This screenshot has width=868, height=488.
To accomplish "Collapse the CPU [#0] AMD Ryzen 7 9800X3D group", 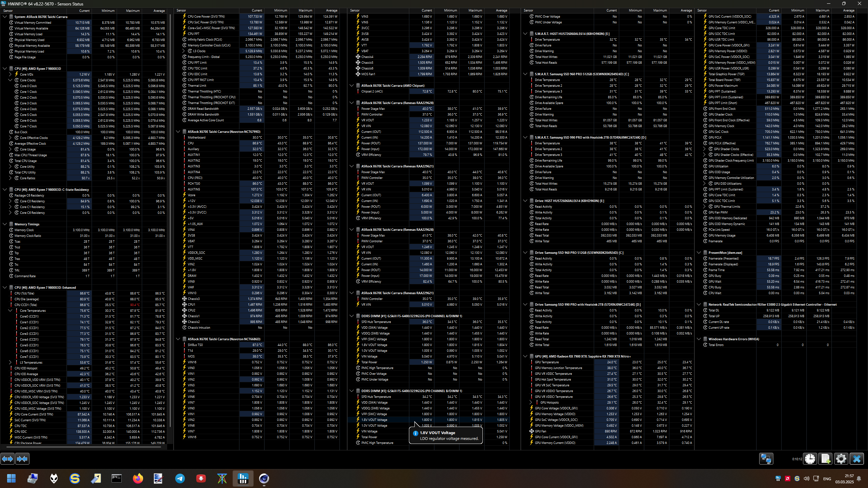I will click(x=5, y=68).
